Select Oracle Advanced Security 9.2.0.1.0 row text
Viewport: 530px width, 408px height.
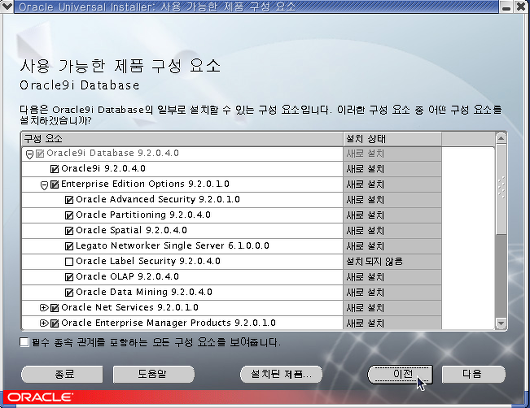click(x=158, y=199)
